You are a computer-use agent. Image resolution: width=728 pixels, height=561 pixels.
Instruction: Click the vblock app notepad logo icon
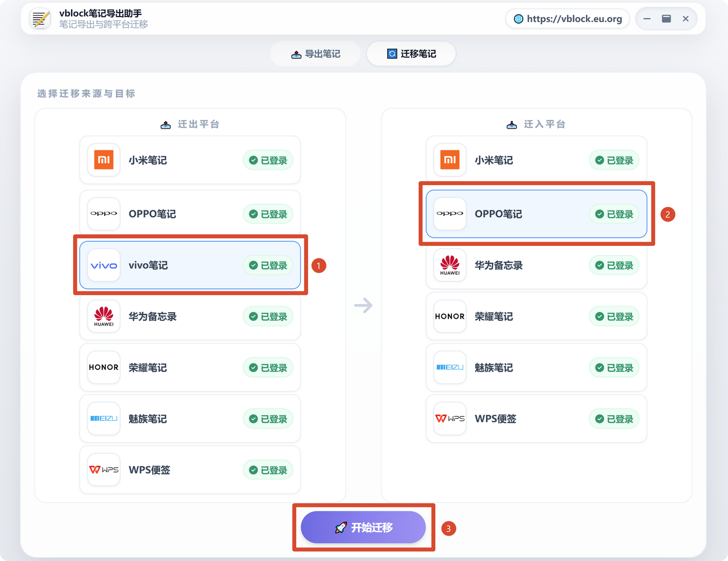point(40,19)
